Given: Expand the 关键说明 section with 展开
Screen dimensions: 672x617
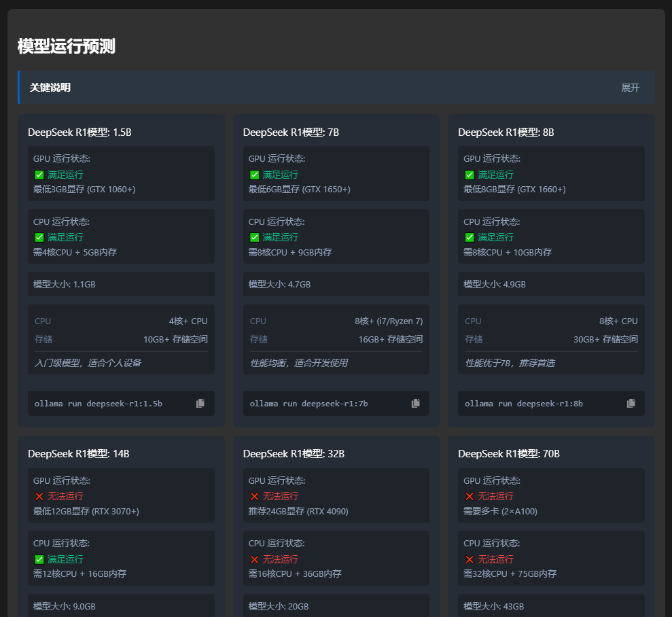Looking at the screenshot, I should click(x=630, y=88).
